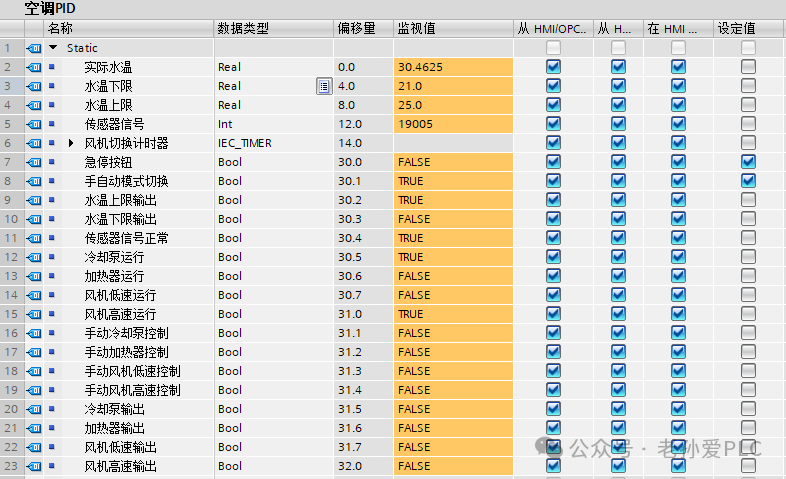Click the tag icon in row 手自动模式切换

pos(34,181)
